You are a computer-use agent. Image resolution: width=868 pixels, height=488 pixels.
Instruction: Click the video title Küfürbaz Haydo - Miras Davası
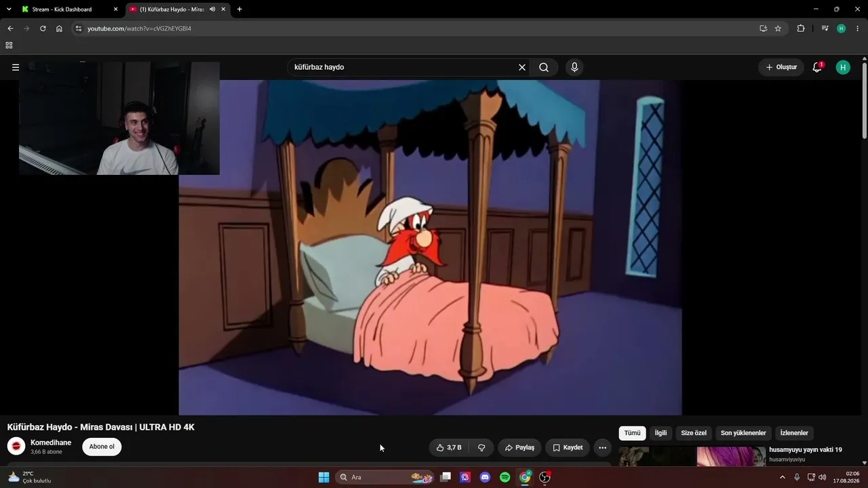101,427
